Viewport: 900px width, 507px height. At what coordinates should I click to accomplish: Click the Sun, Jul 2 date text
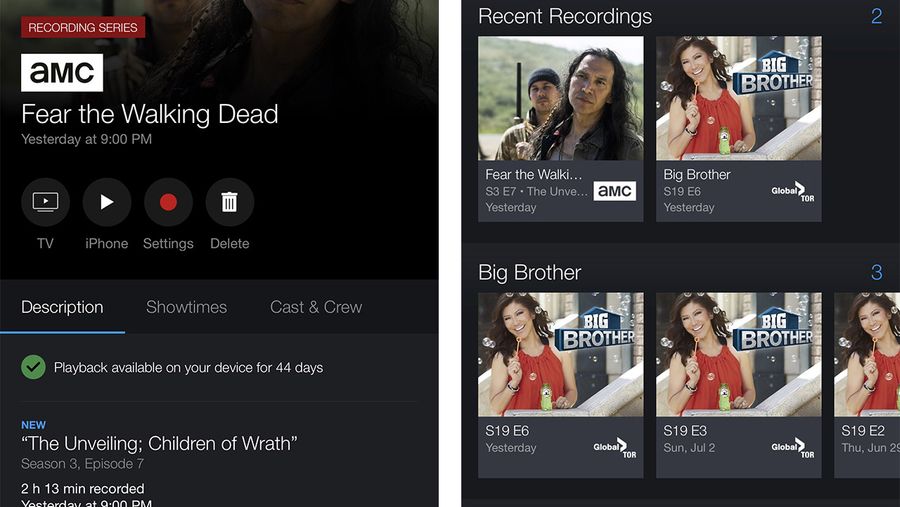point(689,448)
